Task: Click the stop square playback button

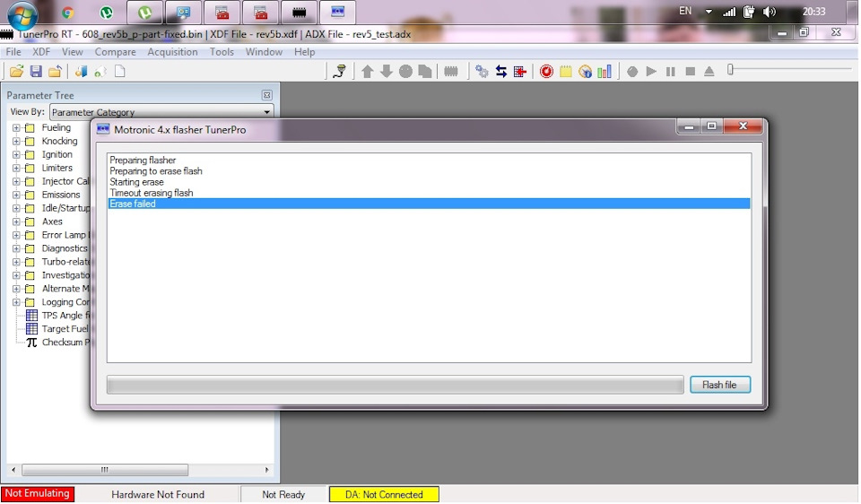Action: [691, 72]
